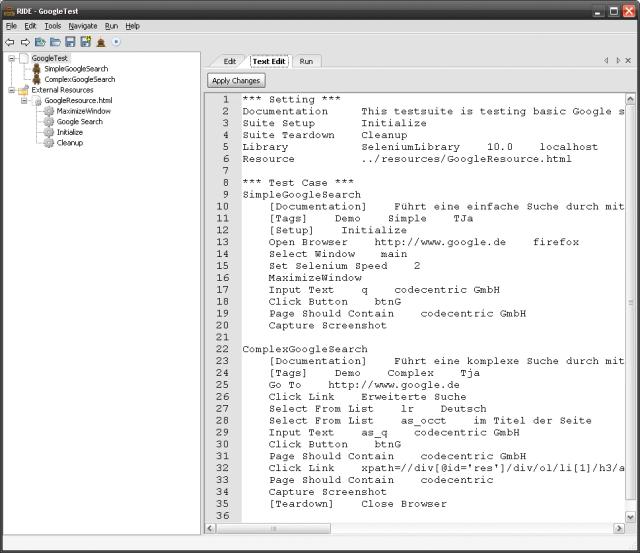Click the Save floppy disk icon
640x553 pixels.
pyautogui.click(x=70, y=42)
